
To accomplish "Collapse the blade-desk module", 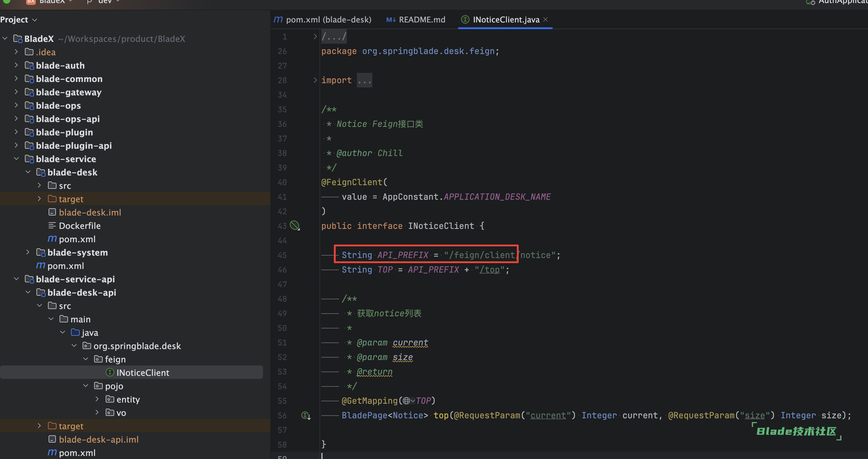I will pyautogui.click(x=28, y=172).
